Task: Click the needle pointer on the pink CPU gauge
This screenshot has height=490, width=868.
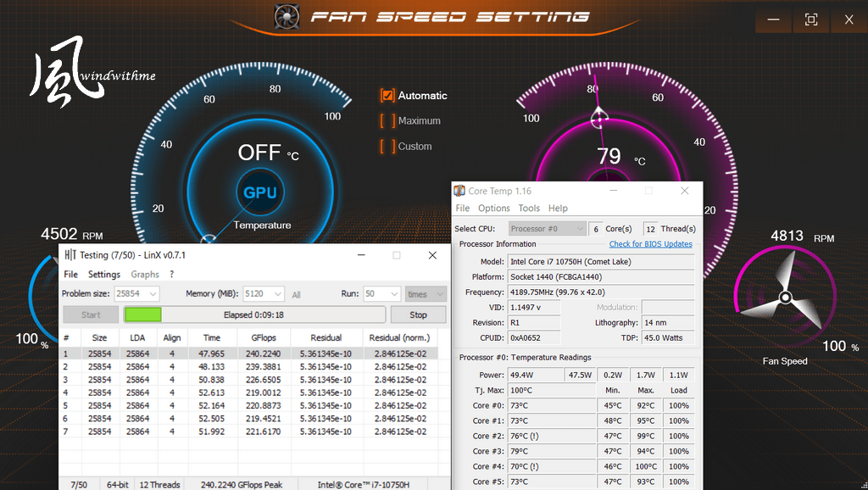Action: [x=599, y=117]
